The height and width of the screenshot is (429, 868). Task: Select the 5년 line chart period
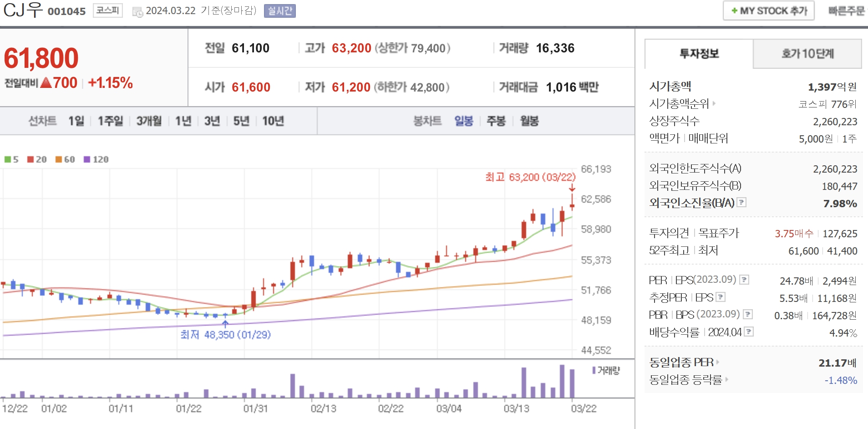[x=241, y=121]
